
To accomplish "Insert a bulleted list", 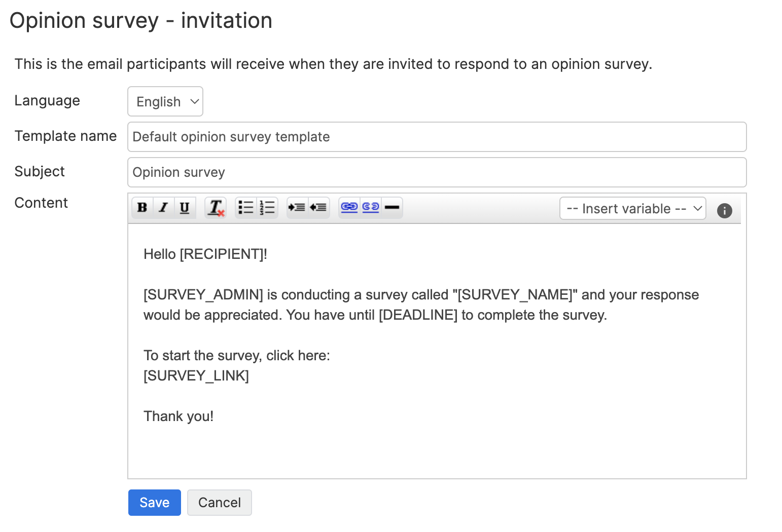I will point(245,207).
